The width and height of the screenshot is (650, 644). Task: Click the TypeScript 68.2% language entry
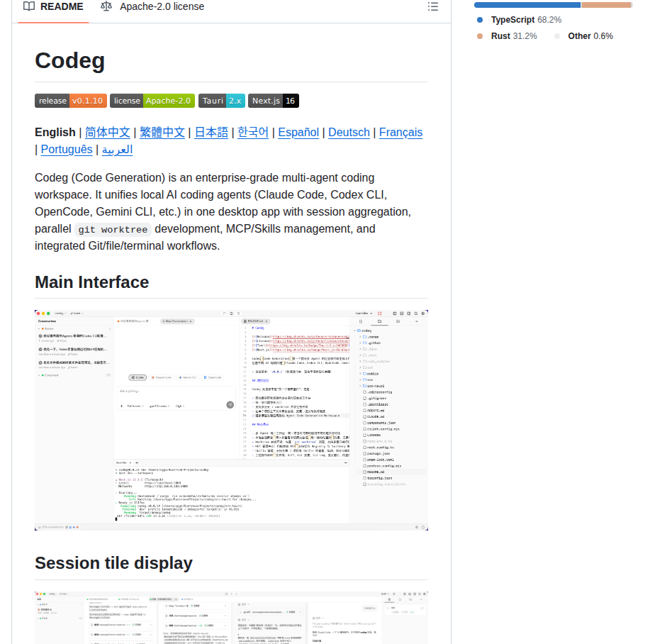click(x=519, y=19)
